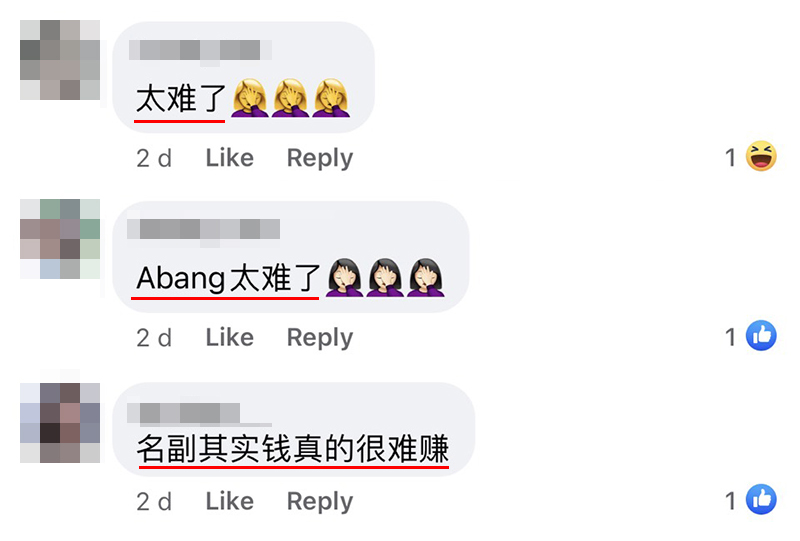The width and height of the screenshot is (800, 541).
Task: Click the thumbs-up reaction on the last comment
Action: pos(761,499)
